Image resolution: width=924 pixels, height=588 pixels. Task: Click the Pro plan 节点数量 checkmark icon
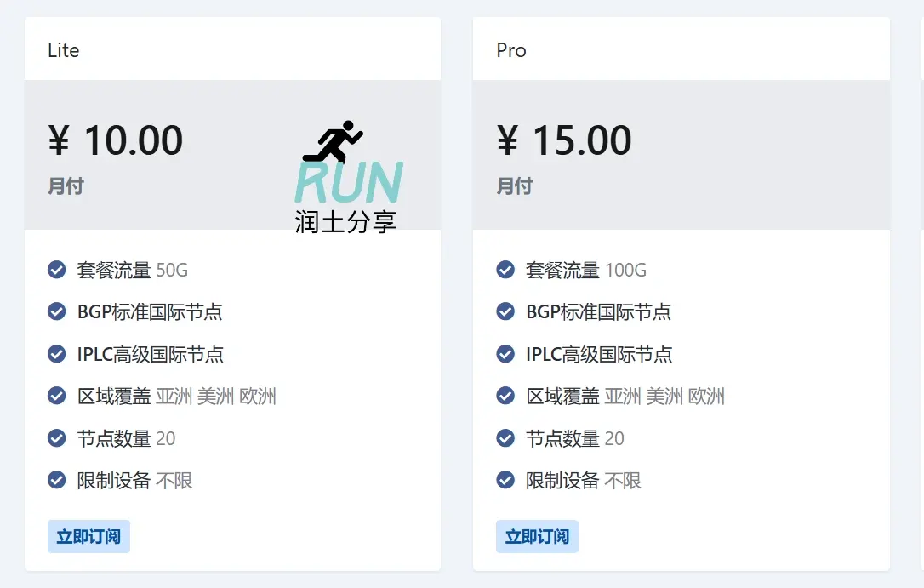point(505,438)
